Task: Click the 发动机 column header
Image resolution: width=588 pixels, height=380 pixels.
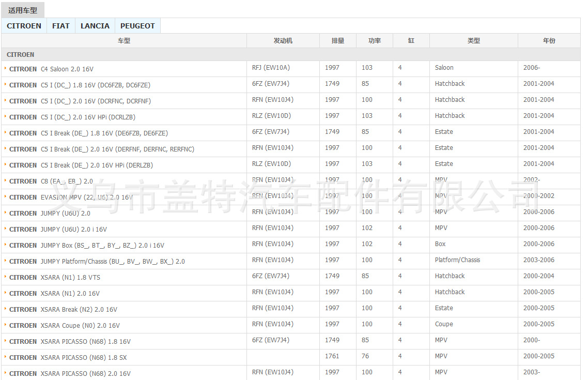Action: point(283,40)
